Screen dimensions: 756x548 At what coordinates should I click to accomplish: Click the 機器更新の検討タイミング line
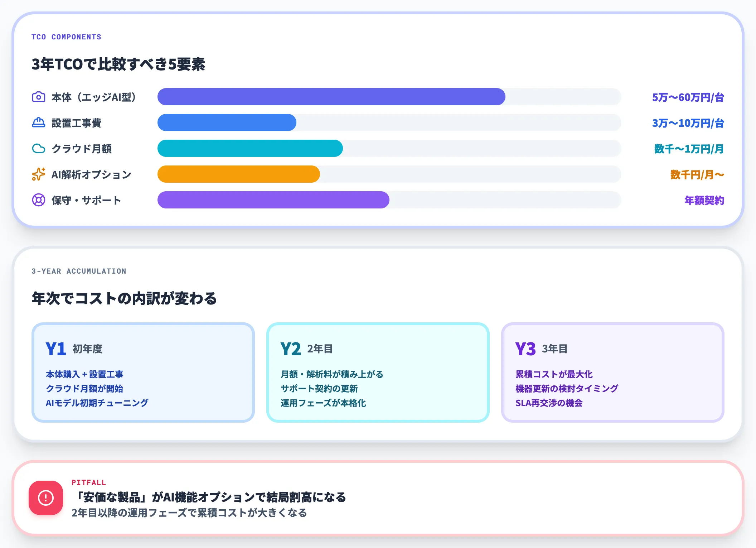click(567, 389)
